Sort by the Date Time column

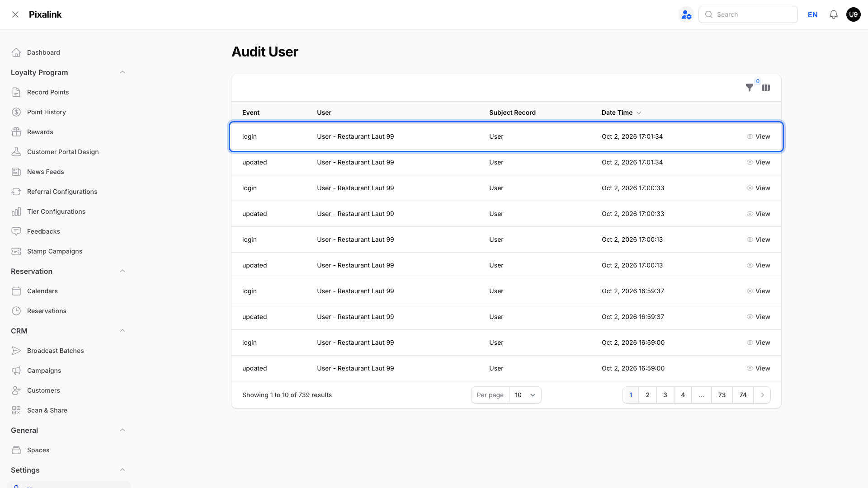click(x=621, y=113)
